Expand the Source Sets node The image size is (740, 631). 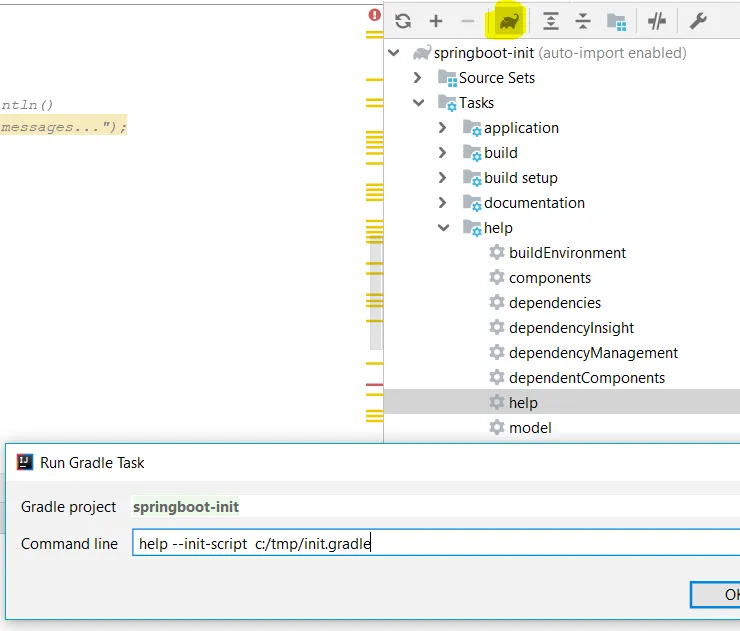pos(417,77)
